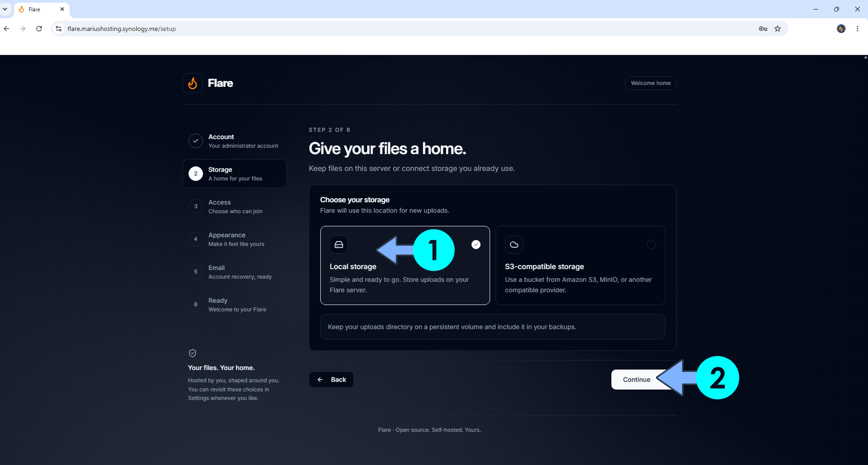Open the Chrome three-dot menu
This screenshot has height=465, width=868.
click(x=858, y=29)
